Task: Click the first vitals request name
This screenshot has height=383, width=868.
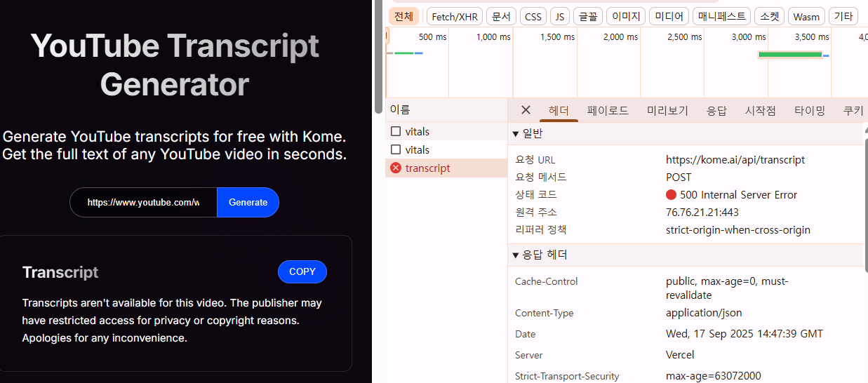Action: (x=418, y=131)
